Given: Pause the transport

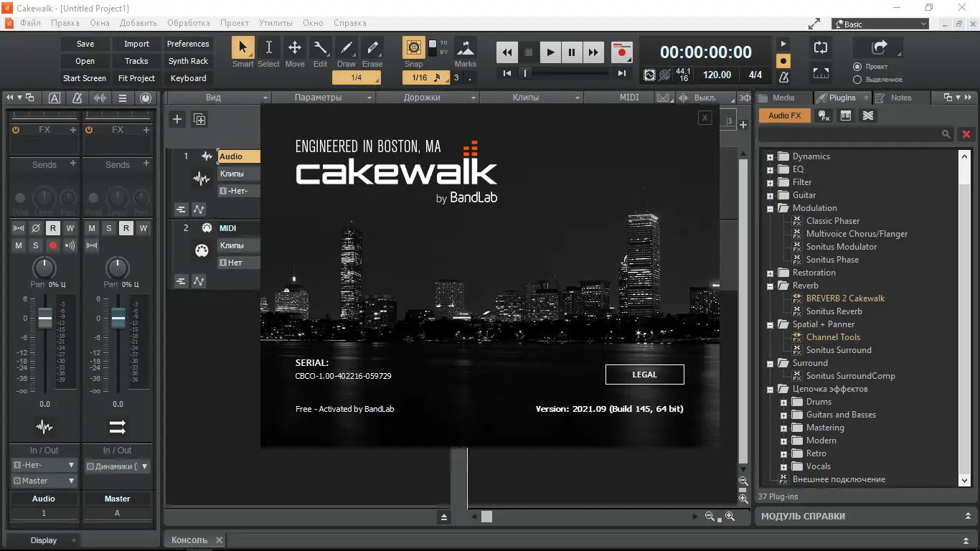Looking at the screenshot, I should point(572,52).
